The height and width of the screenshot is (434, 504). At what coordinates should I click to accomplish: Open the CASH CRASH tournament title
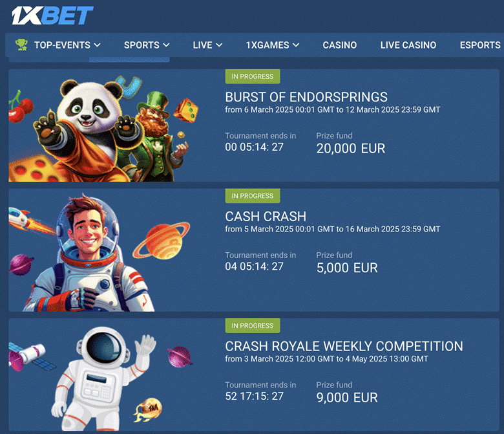pyautogui.click(x=266, y=216)
